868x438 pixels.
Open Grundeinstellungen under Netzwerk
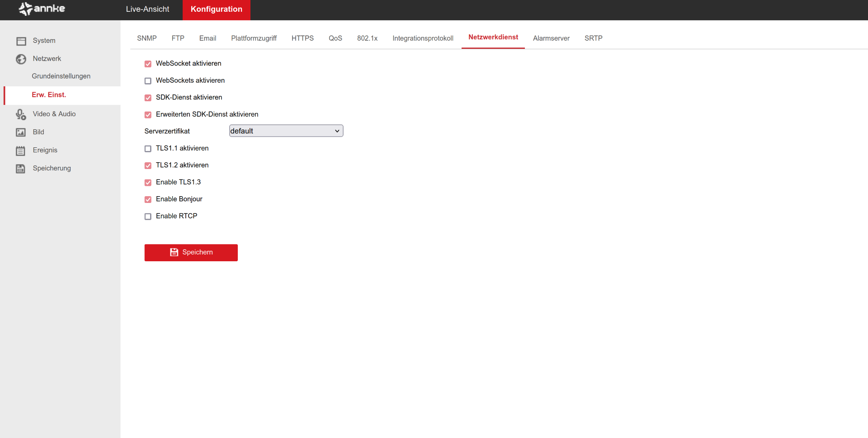tap(61, 76)
